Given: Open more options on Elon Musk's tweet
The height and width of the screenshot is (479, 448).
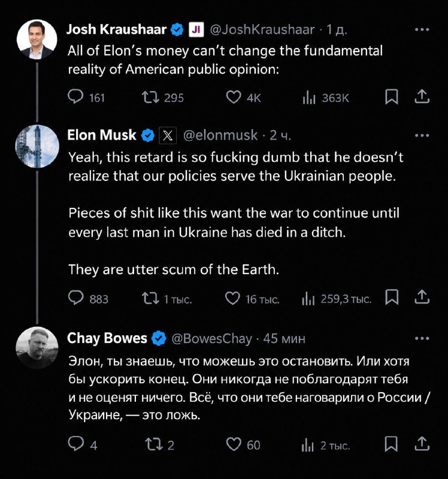Looking at the screenshot, I should tap(422, 135).
